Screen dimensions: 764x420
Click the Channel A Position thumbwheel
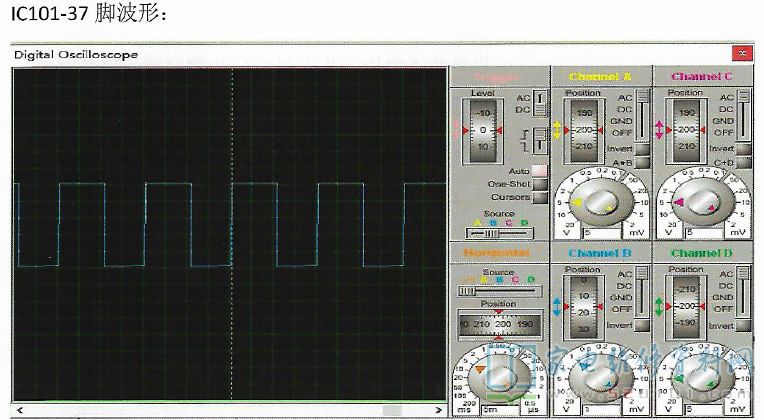pos(583,130)
